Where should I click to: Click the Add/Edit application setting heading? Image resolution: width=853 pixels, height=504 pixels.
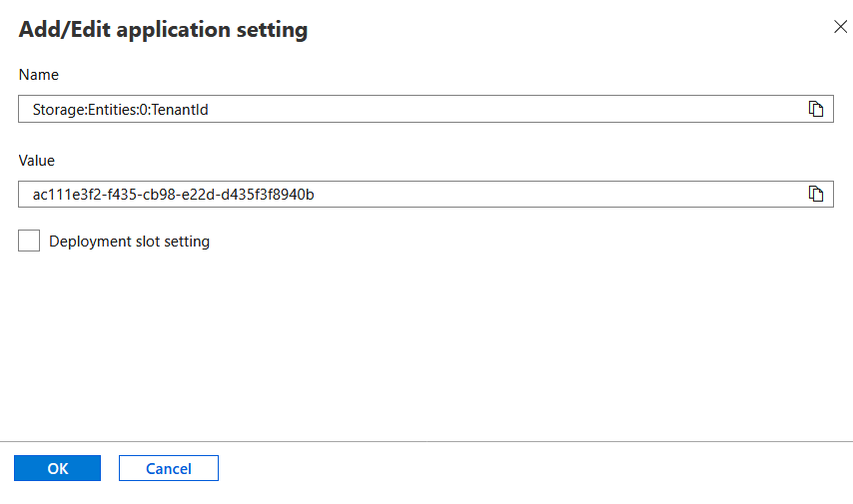point(163,30)
